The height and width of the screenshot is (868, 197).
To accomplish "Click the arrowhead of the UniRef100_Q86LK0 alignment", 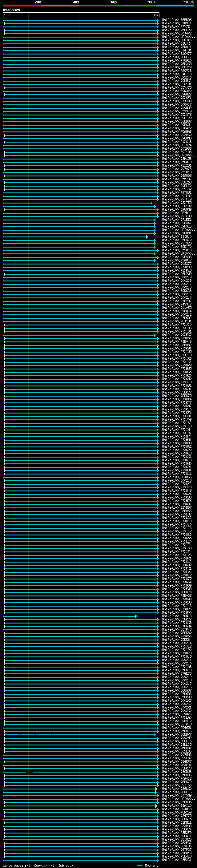I will point(156,789).
